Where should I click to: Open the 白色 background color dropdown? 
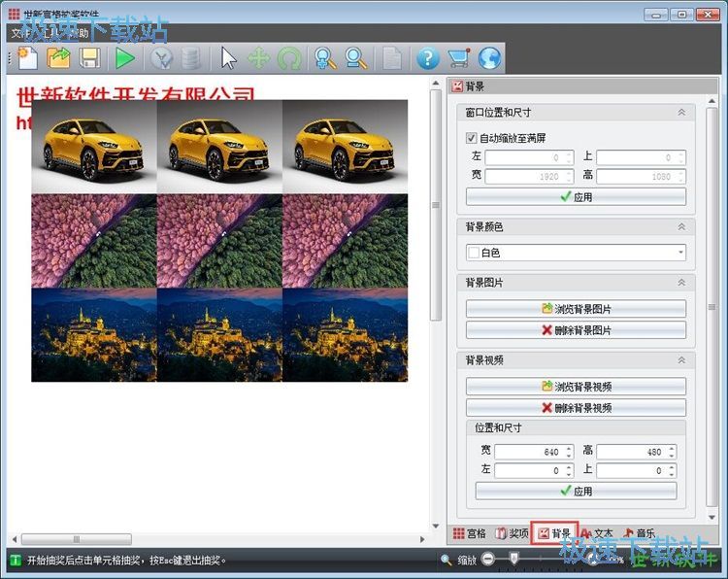pyautogui.click(x=680, y=253)
